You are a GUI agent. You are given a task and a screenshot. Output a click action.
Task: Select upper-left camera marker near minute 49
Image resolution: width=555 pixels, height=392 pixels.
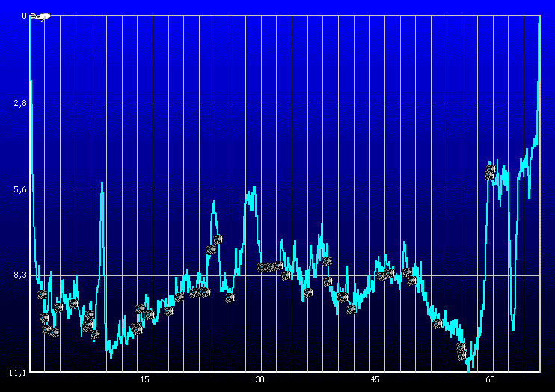coord(407,272)
